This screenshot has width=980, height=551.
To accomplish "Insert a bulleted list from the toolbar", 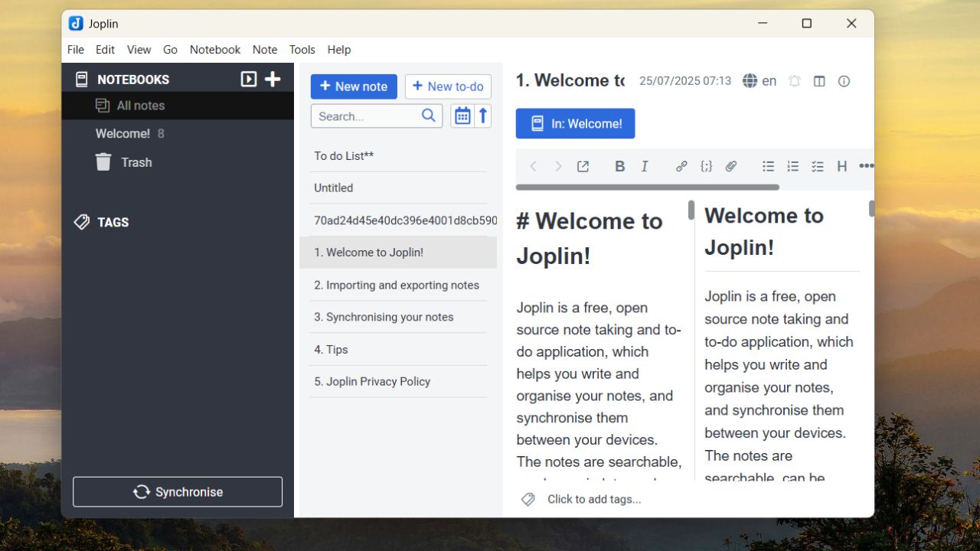I will 768,166.
